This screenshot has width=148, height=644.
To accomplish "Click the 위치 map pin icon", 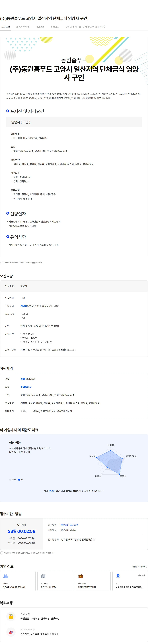I will pos(118,576).
